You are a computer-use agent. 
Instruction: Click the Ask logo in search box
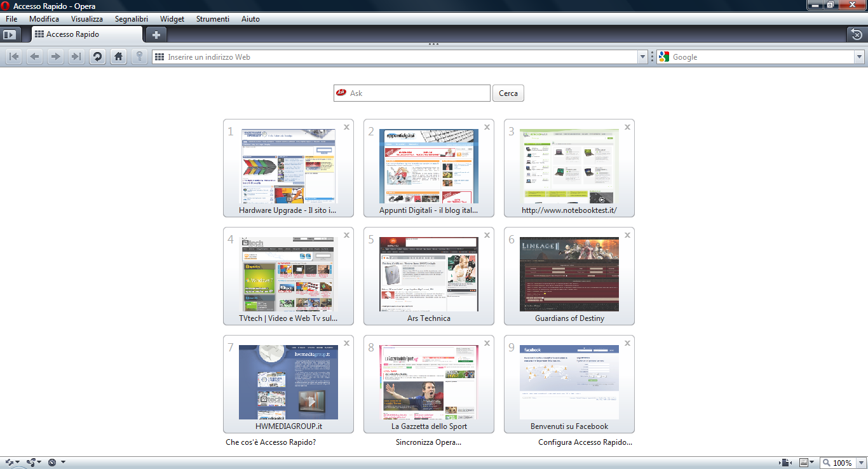(x=341, y=93)
